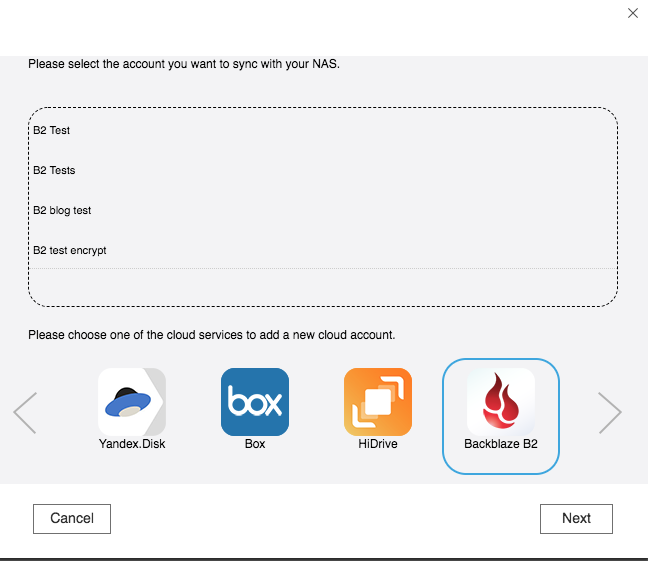Pick the HiDrive cloud service icon

pyautogui.click(x=378, y=402)
